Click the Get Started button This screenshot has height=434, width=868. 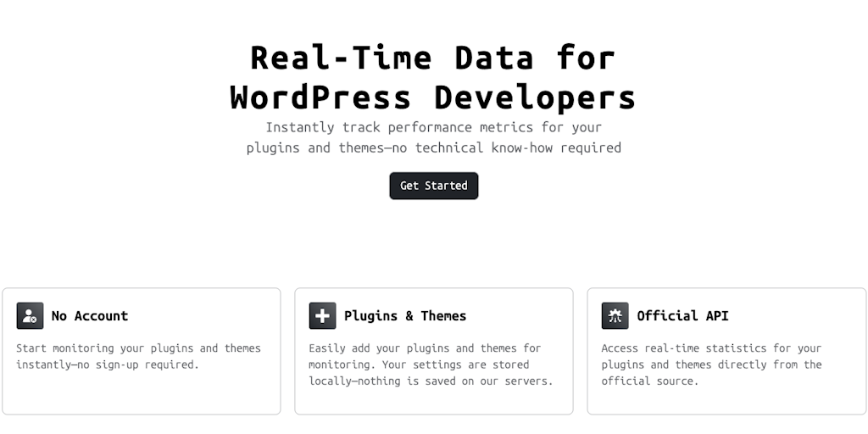point(433,186)
